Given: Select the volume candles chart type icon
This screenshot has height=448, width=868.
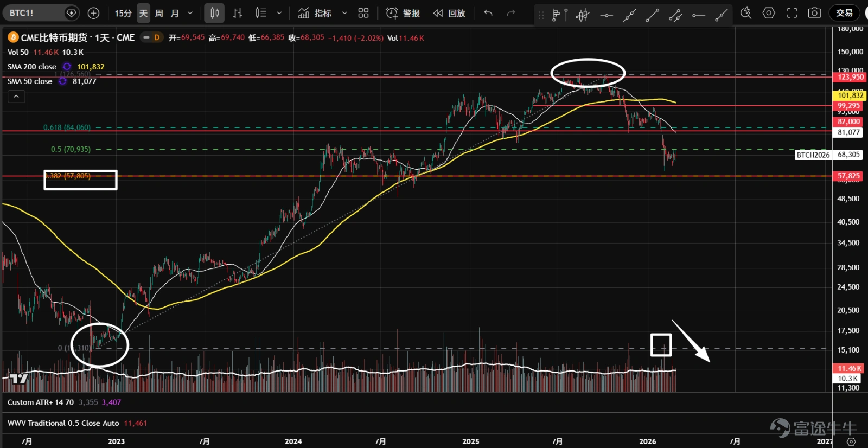Looking at the screenshot, I should coord(261,13).
